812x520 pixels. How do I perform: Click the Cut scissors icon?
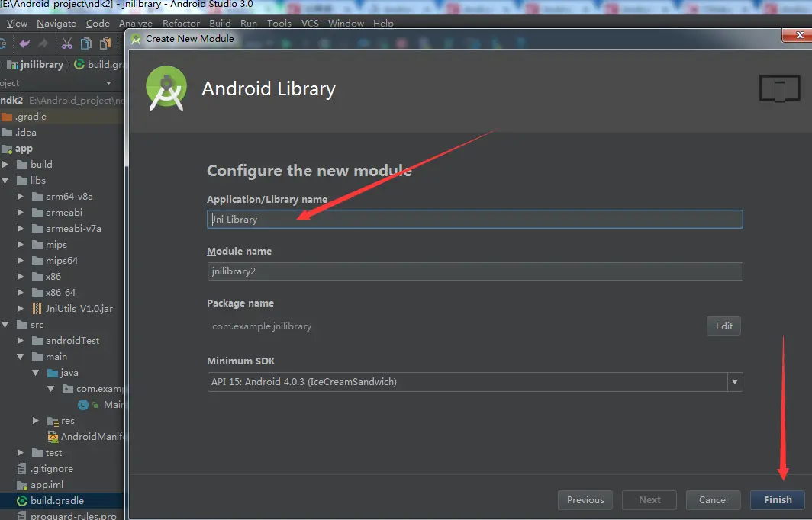pos(67,43)
